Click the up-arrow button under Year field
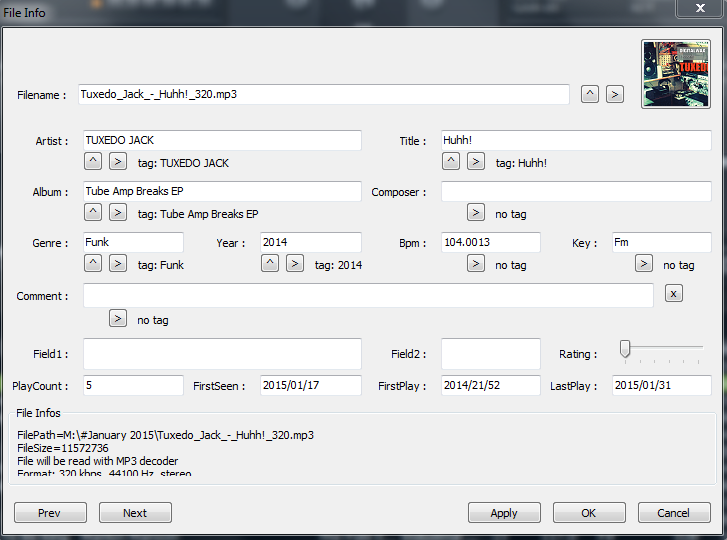This screenshot has width=727, height=540. (270, 263)
